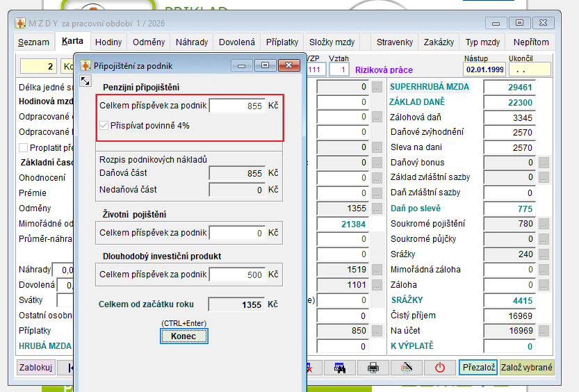579x392 pixels.
Task: Click the M Z D Y window title icon
Action: [x=20, y=23]
